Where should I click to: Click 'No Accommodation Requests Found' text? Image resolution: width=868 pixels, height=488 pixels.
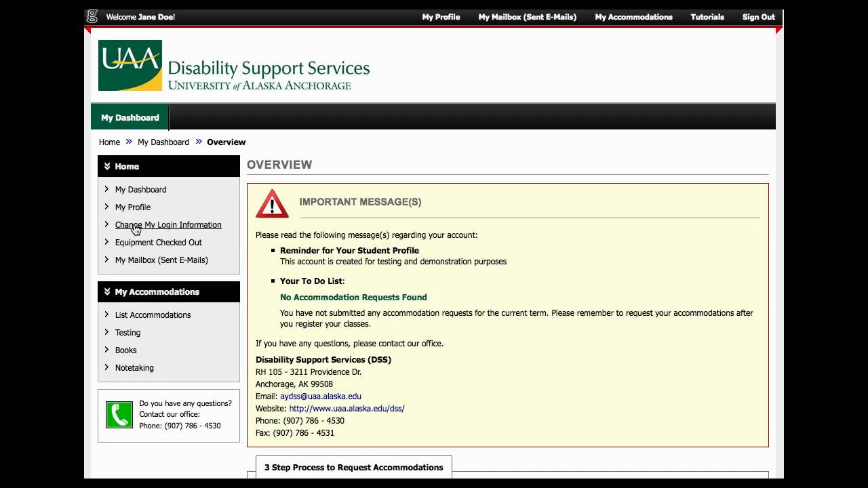(x=353, y=297)
